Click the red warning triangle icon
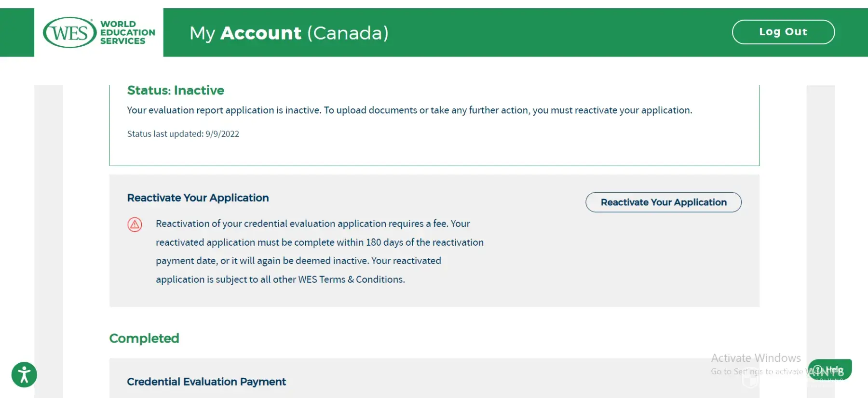868x398 pixels. (135, 225)
